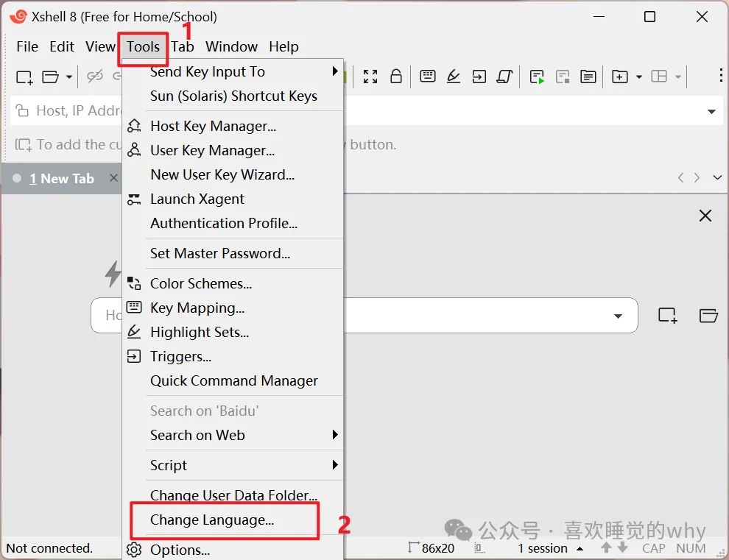Open the File menu
Viewport: 729px width, 560px height.
point(27,46)
